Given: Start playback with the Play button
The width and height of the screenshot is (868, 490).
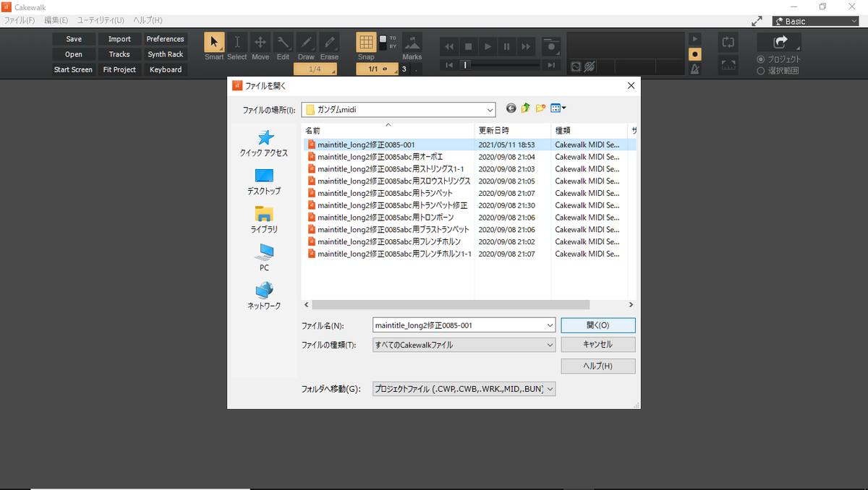Looking at the screenshot, I should (x=488, y=46).
